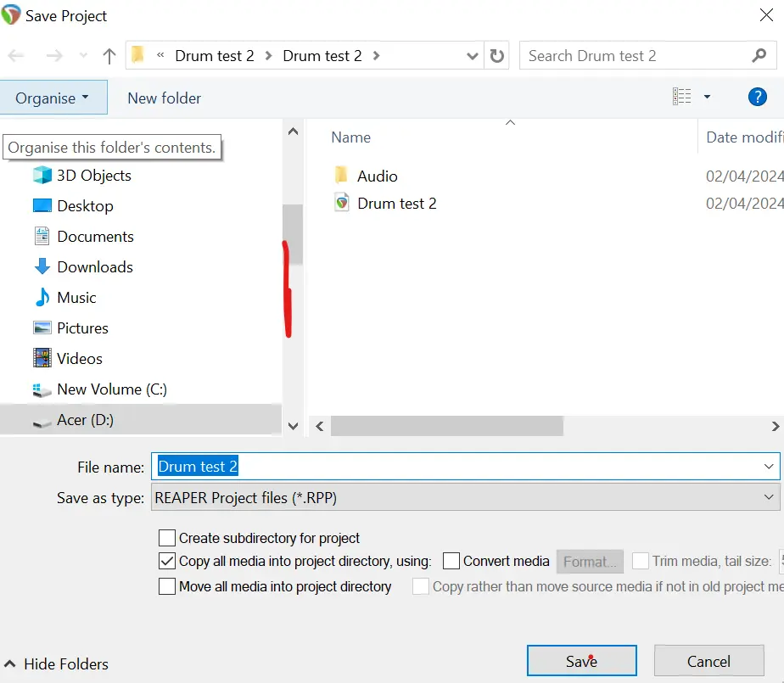Screen dimensions: 784x683
Task: Click the search magnifier icon
Action: pos(759,56)
